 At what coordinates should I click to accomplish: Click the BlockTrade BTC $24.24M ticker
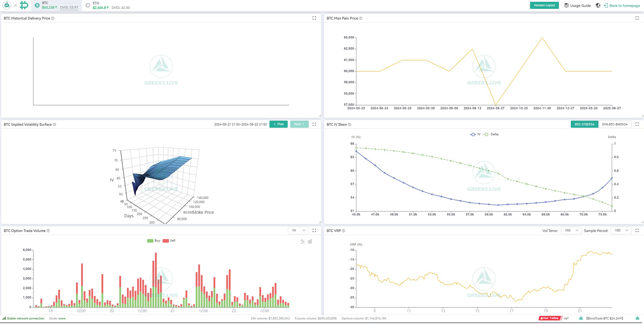click(x=605, y=318)
